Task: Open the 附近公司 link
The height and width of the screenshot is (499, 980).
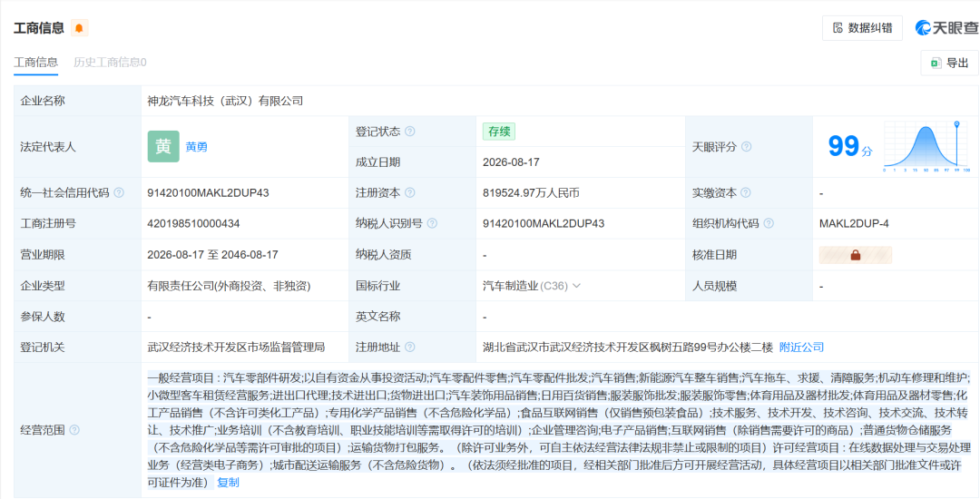Action: (801, 347)
